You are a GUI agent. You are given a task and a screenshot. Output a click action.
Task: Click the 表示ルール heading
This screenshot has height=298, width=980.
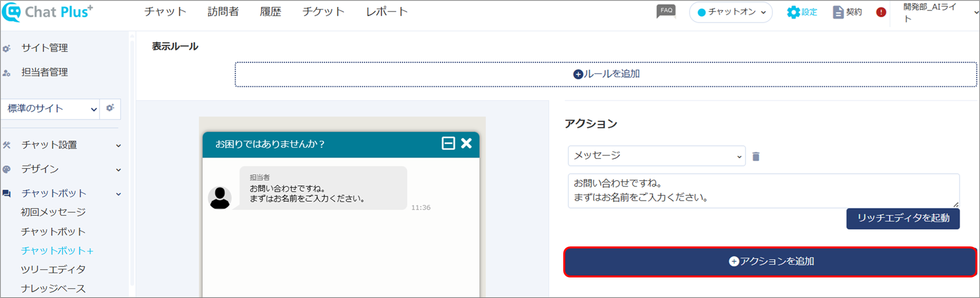pyautogui.click(x=175, y=46)
